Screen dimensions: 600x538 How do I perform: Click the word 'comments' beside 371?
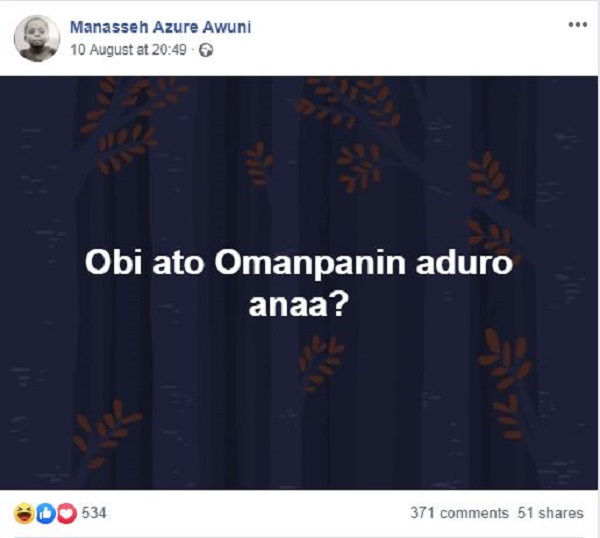click(x=474, y=513)
